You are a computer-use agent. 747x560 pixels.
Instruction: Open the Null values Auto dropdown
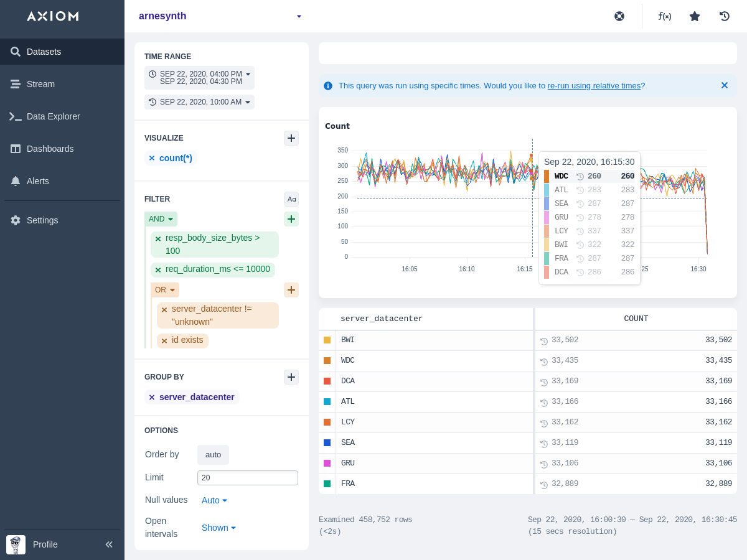click(214, 500)
